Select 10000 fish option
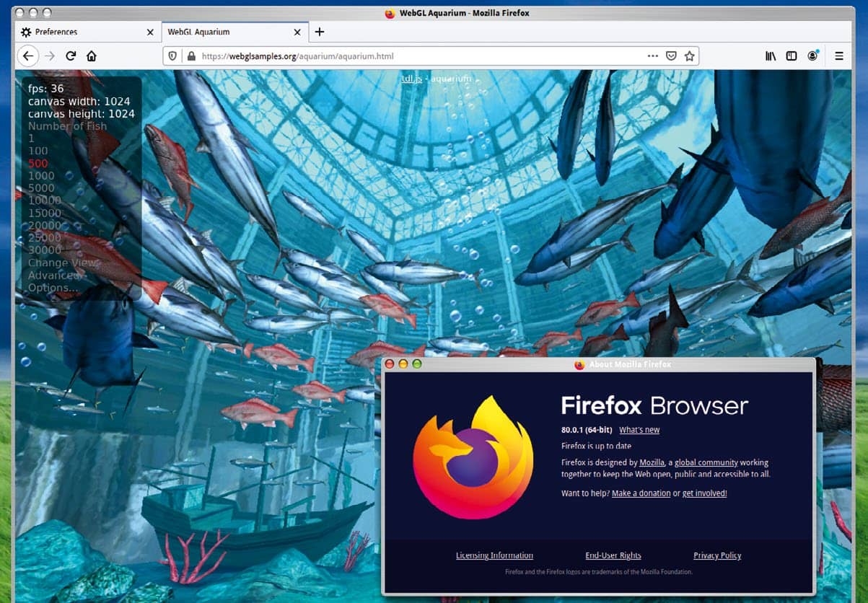The image size is (868, 603). tap(45, 201)
